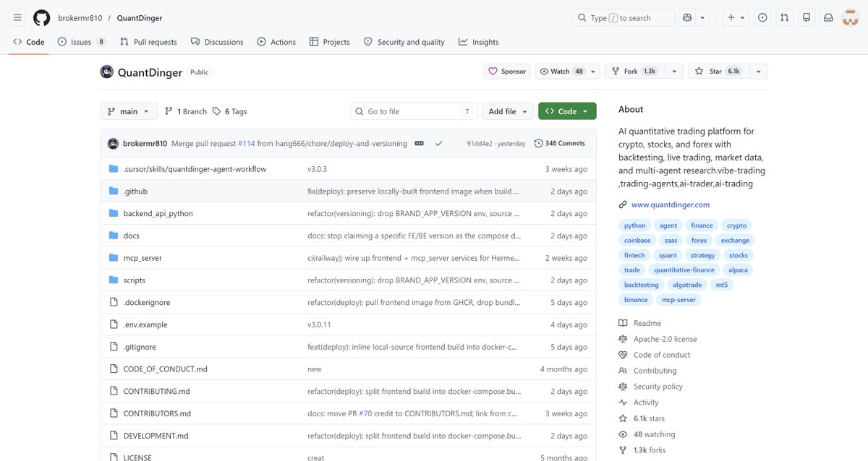Open the create new plus menu
The image size is (868, 461).
tap(736, 17)
